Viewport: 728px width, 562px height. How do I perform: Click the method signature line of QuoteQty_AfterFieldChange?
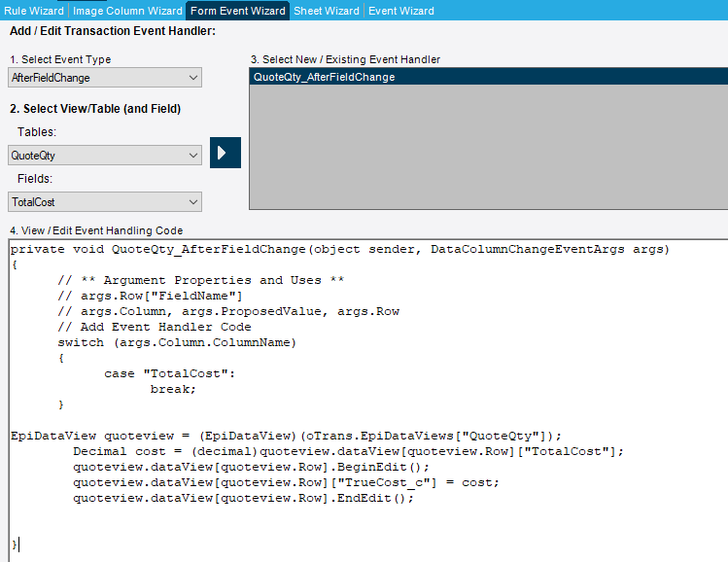pos(340,250)
